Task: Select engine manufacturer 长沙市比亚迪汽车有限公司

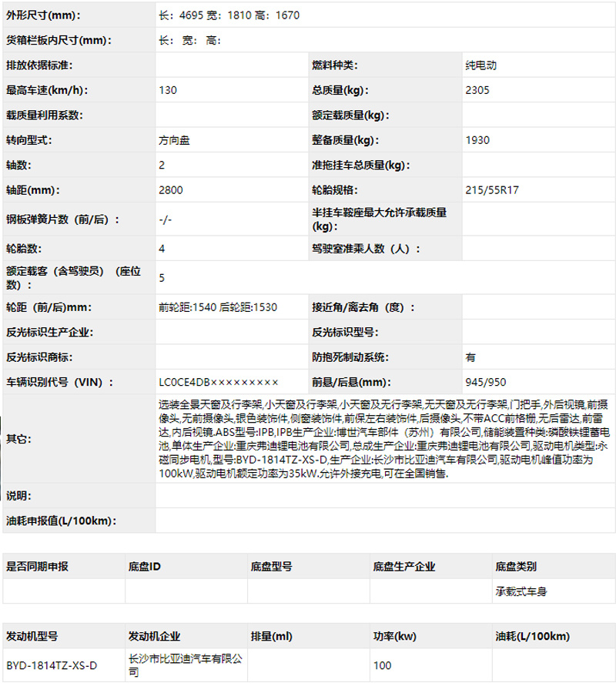Action: tap(186, 665)
